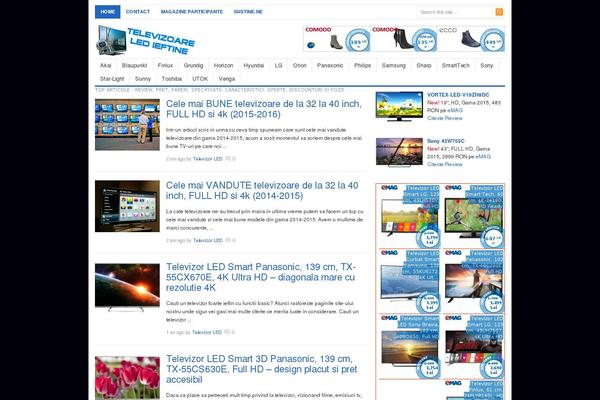Click planet sunrise TV thumbnail

127,288
